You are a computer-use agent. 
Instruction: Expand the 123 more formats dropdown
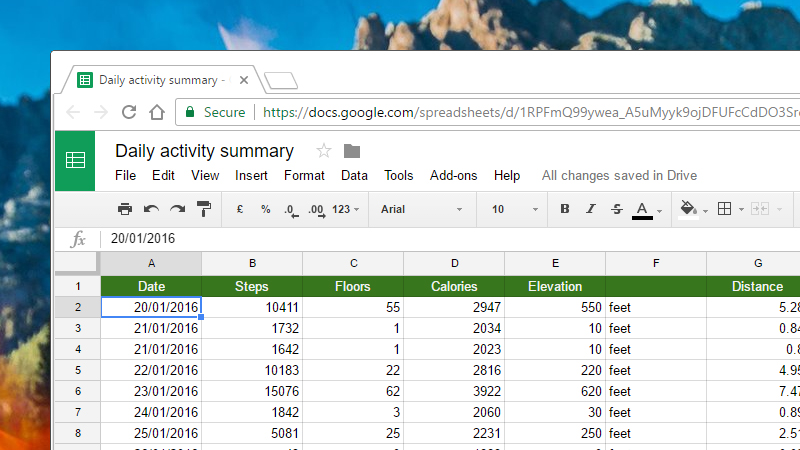[345, 209]
